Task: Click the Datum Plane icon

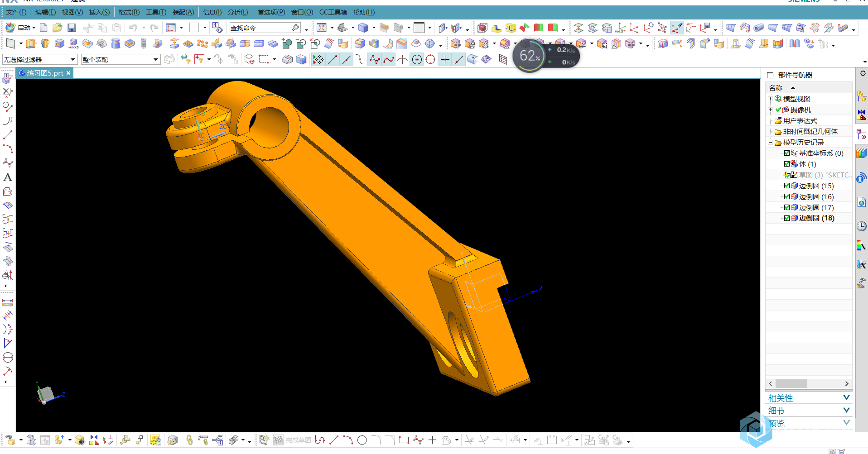Action: [x=10, y=44]
